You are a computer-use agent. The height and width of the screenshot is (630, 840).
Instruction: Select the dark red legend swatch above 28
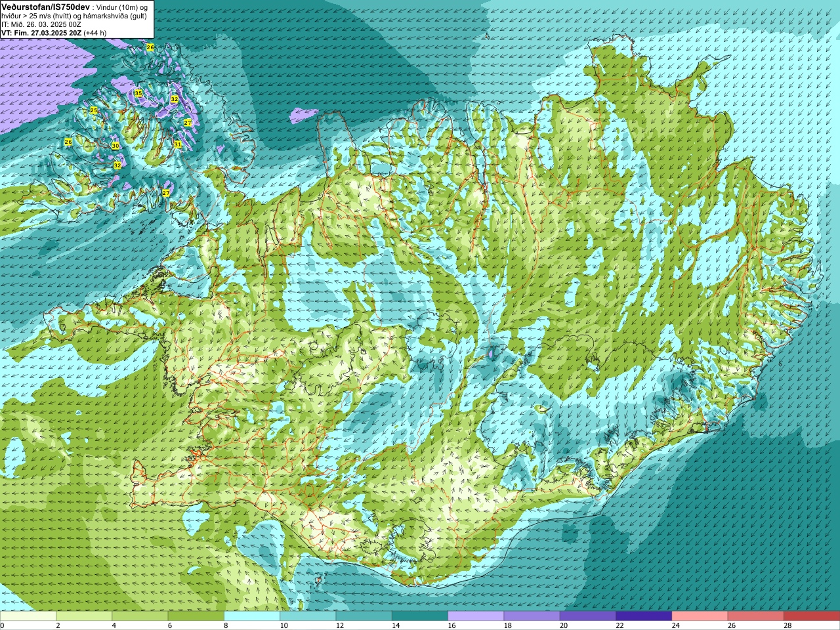click(x=812, y=616)
